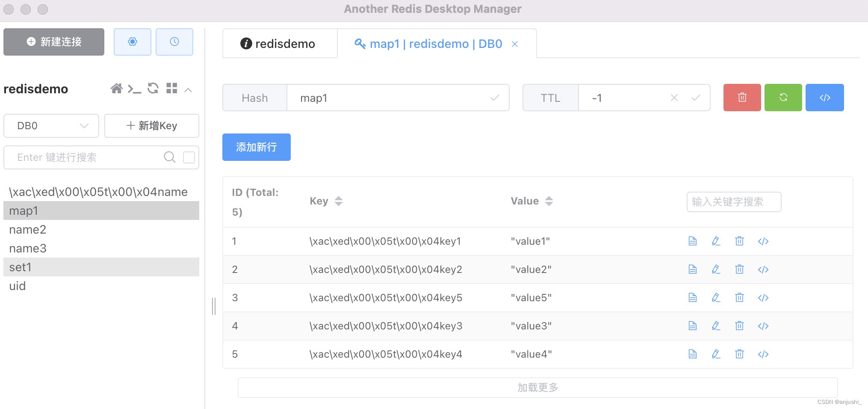868x409 pixels.
Task: Switch key list to grid view
Action: click(x=171, y=88)
